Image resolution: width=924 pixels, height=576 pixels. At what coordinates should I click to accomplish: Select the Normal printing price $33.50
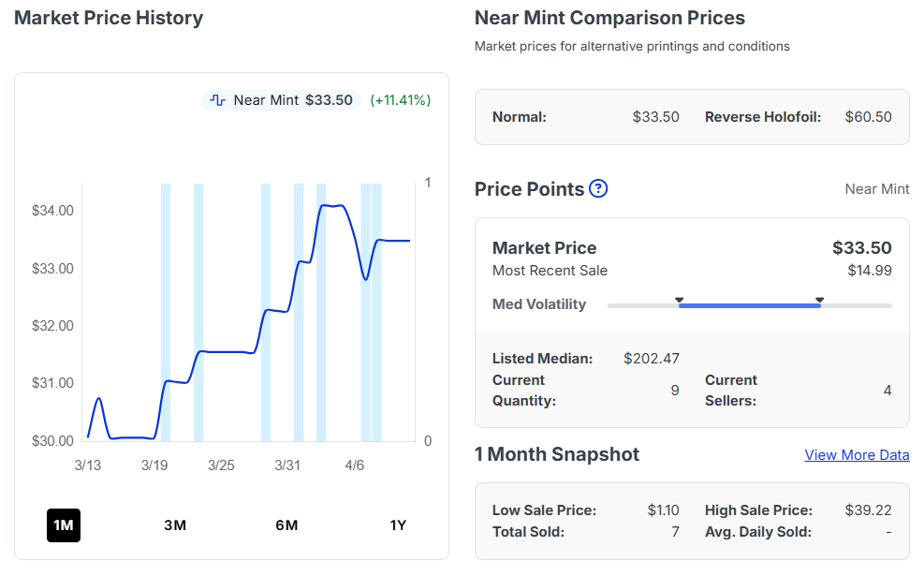655,117
